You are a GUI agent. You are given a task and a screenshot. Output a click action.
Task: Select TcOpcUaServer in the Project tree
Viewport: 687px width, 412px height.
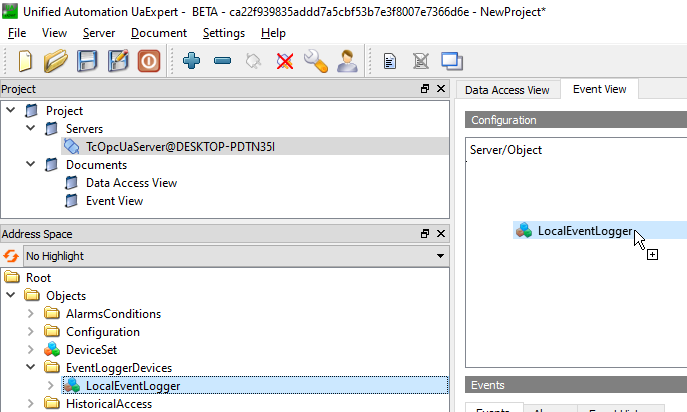click(x=179, y=147)
